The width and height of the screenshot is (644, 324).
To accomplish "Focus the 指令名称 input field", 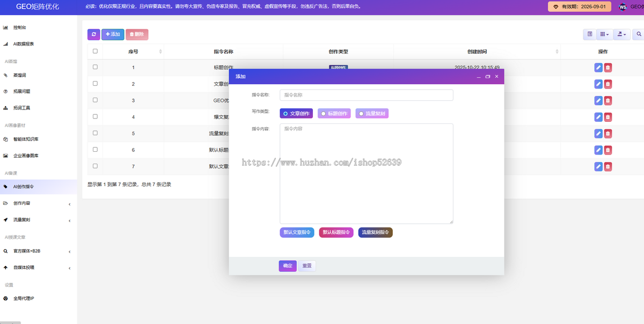I will point(367,95).
